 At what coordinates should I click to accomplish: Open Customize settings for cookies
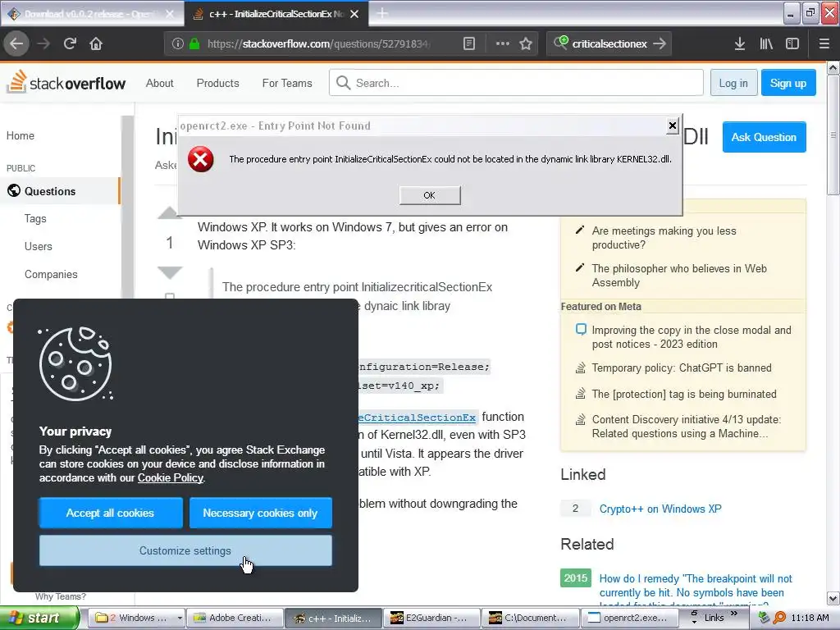(x=185, y=550)
